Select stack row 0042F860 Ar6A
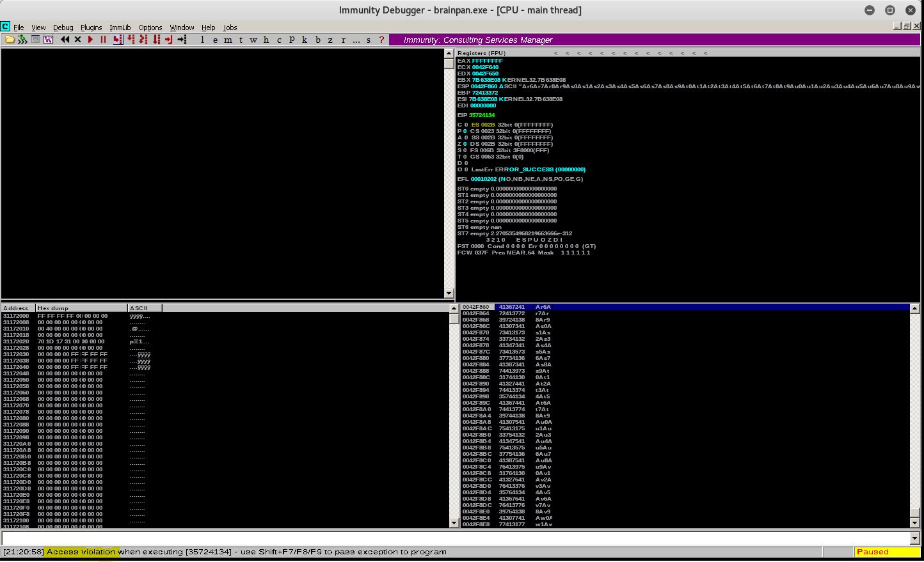 pyautogui.click(x=685, y=307)
